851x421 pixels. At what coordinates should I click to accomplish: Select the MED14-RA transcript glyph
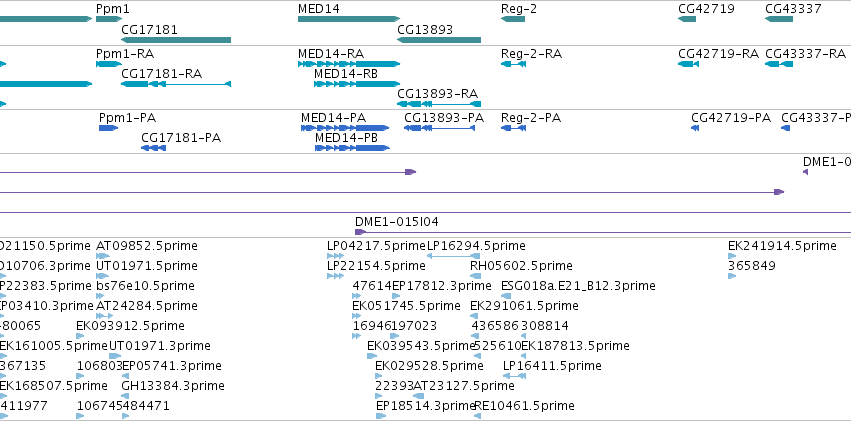(349, 64)
